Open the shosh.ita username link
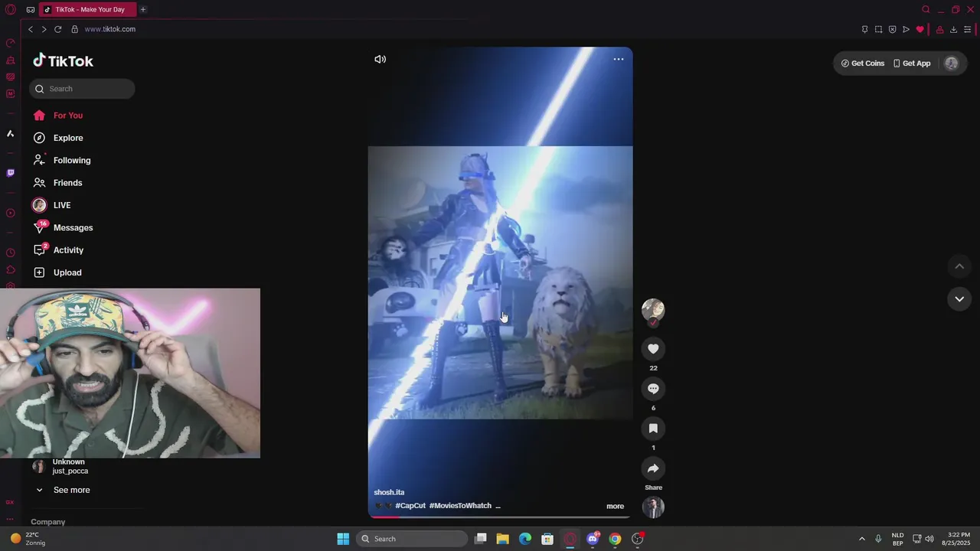980x551 pixels. point(389,492)
